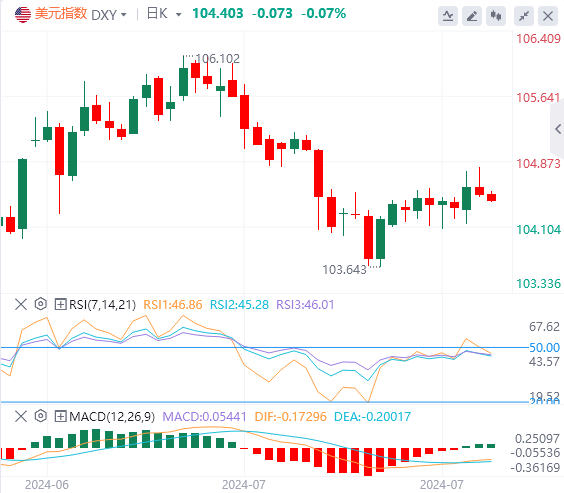Screen dimensions: 564x493
Task: Click the RSI 67.62 axis label
Action: click(x=545, y=327)
